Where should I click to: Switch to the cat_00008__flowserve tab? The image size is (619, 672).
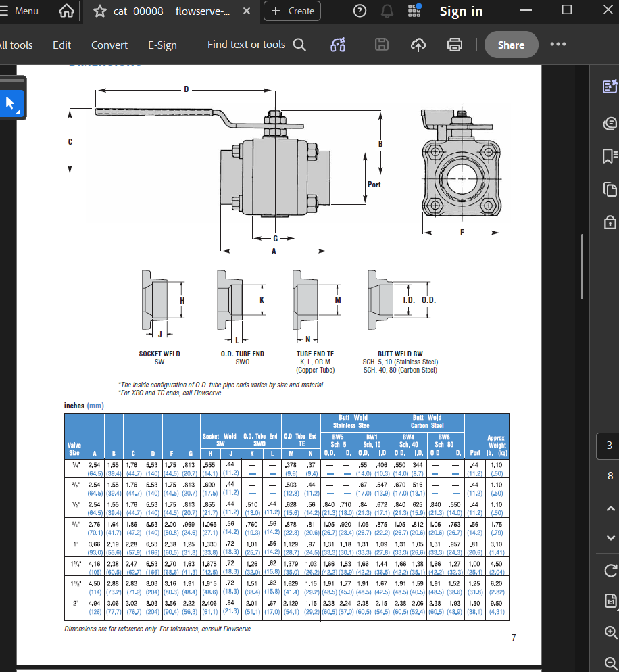[x=172, y=11]
